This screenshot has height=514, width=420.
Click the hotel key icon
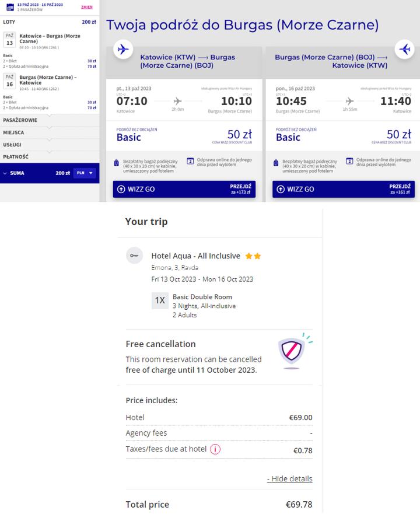135,256
